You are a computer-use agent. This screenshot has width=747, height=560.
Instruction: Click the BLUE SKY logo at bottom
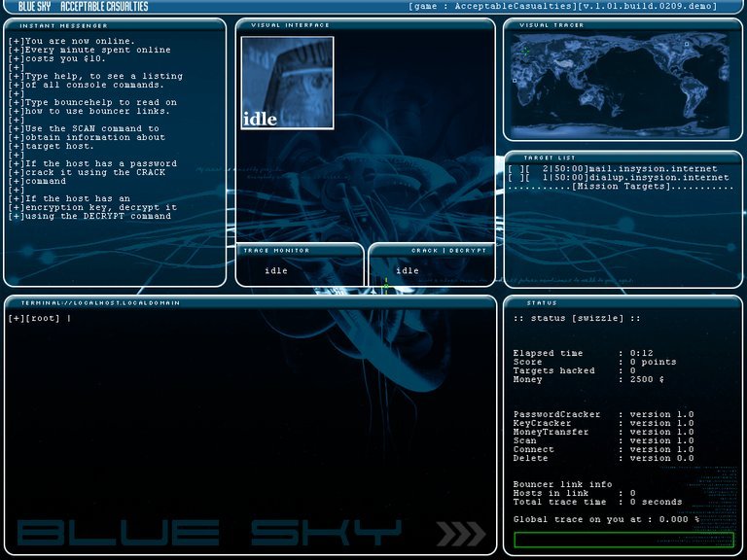pyautogui.click(x=209, y=533)
